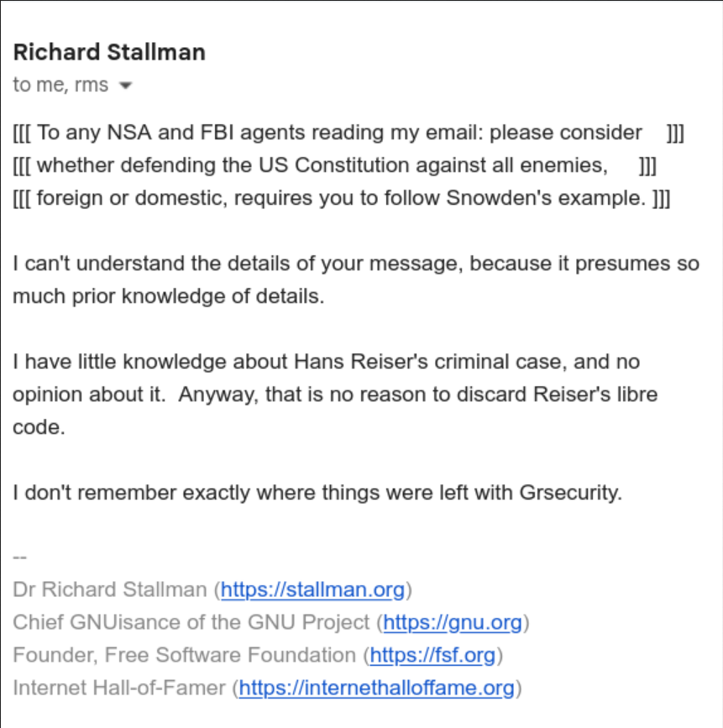The image size is (723, 728).
Task: Click "Founder, Free Software Foundation" signature text
Action: coord(185,655)
